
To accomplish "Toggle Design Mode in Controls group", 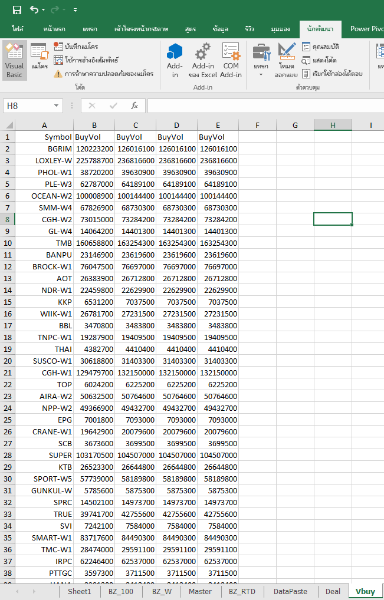I will tap(286, 60).
